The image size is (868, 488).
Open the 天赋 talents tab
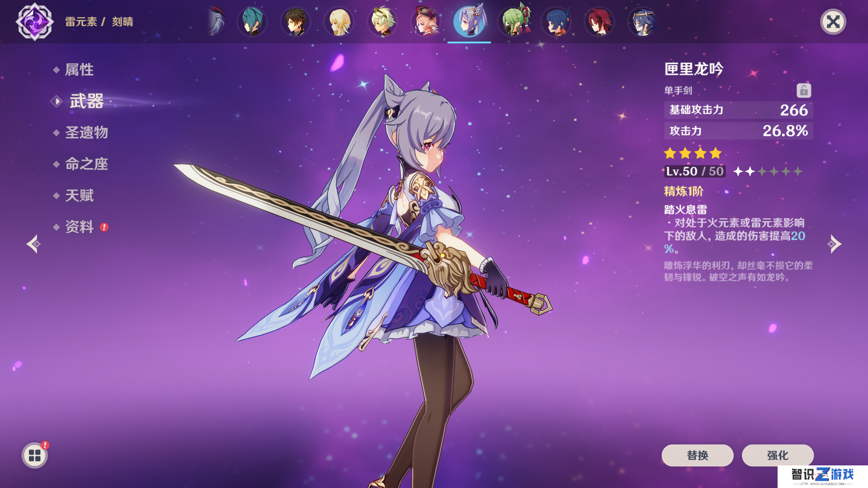(x=79, y=196)
